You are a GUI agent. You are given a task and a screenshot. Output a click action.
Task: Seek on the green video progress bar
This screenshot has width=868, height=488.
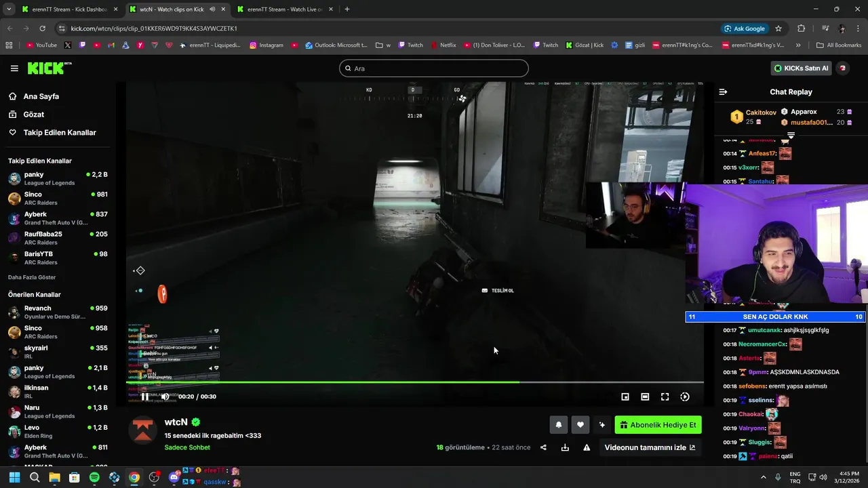click(414, 382)
